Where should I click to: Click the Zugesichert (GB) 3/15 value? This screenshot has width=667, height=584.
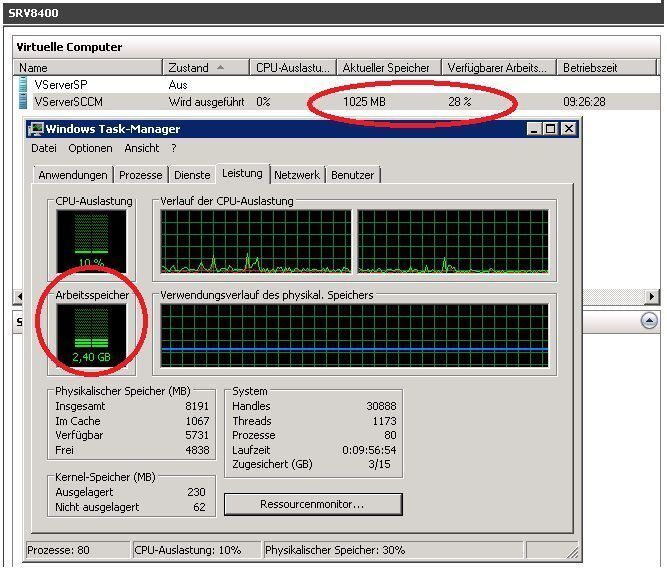379,464
